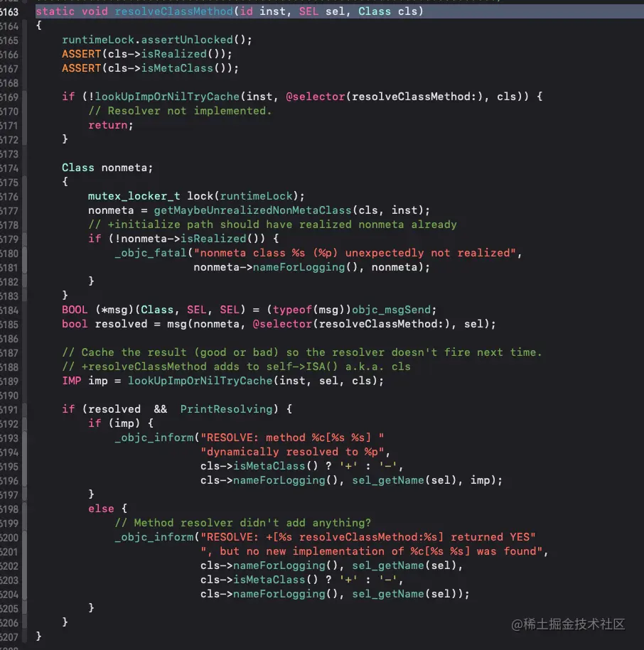Viewport: 644px width, 650px height.
Task: Click the 'static' keyword on the highlighted line
Action: tap(55, 11)
